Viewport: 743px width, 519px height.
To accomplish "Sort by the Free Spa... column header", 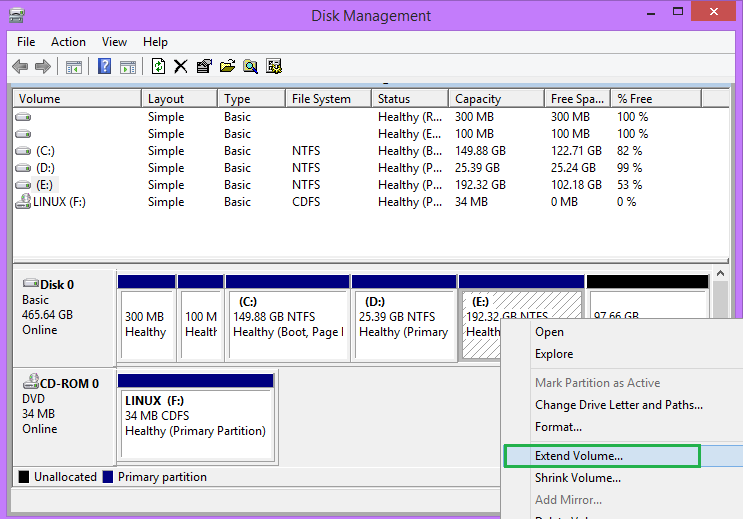I will 578,99.
